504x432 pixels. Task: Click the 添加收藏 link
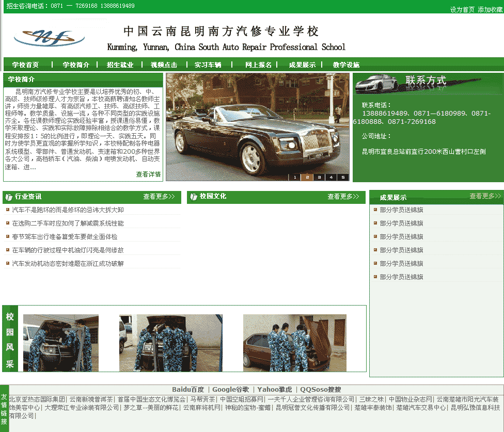(x=490, y=10)
